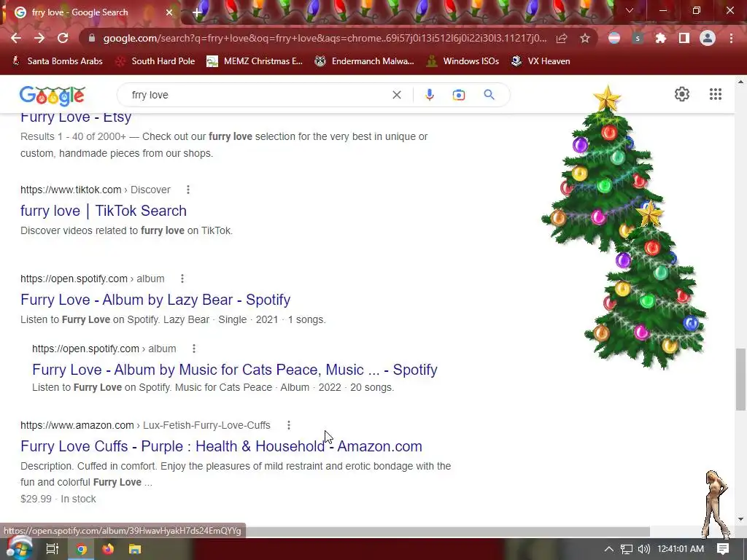
Task: Click the 'S' extension icon
Action: click(638, 38)
